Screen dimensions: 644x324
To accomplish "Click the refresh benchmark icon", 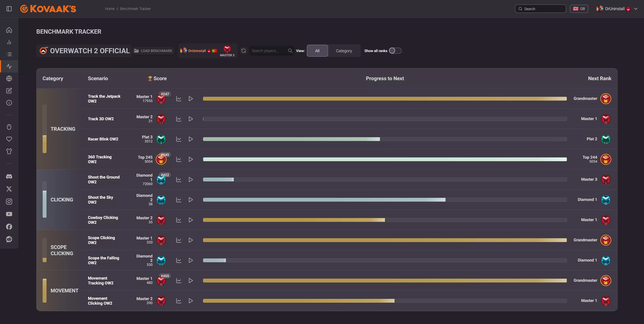I will [x=243, y=51].
